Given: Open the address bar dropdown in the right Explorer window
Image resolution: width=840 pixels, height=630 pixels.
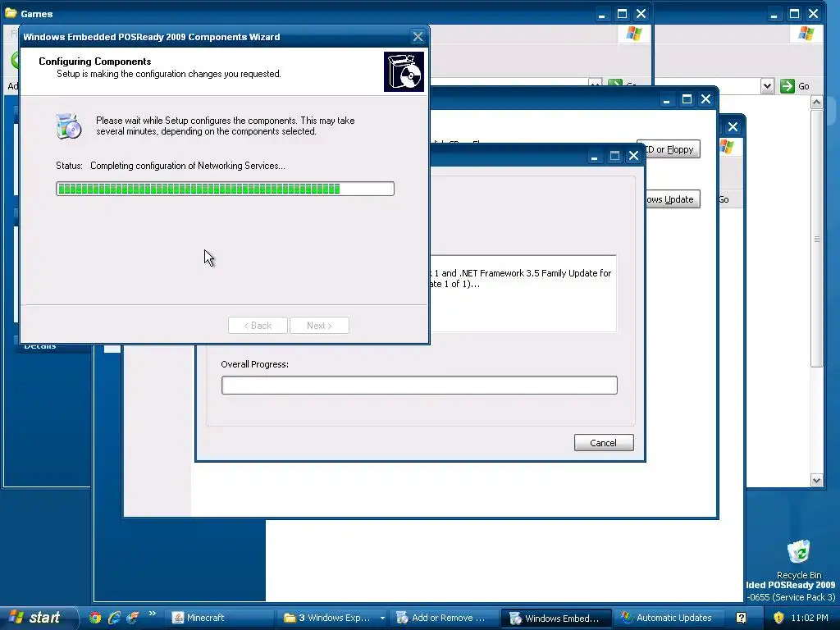Looking at the screenshot, I should pos(767,85).
